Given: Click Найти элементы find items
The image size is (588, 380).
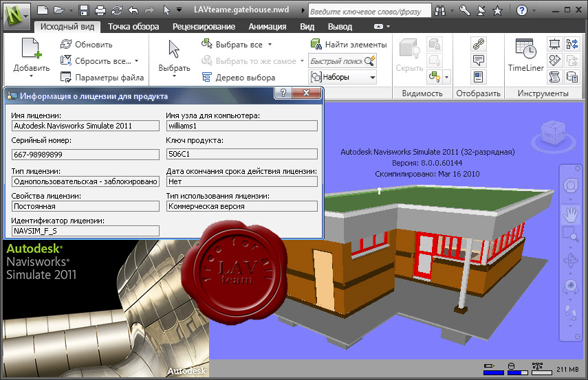Looking at the screenshot, I should 349,44.
